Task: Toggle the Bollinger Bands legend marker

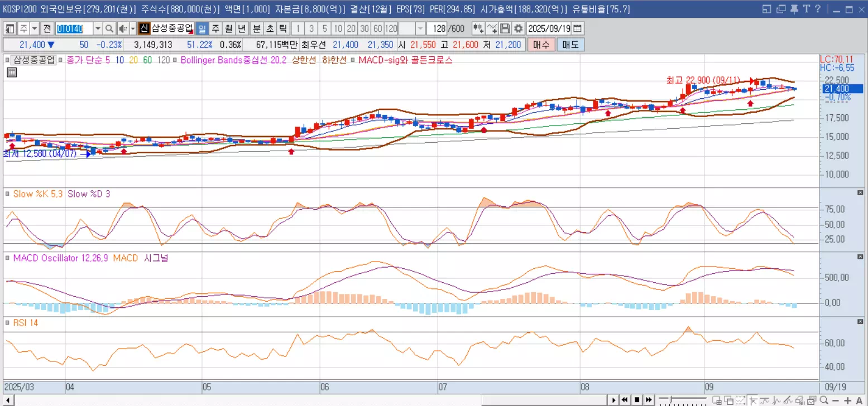Action: pos(175,60)
